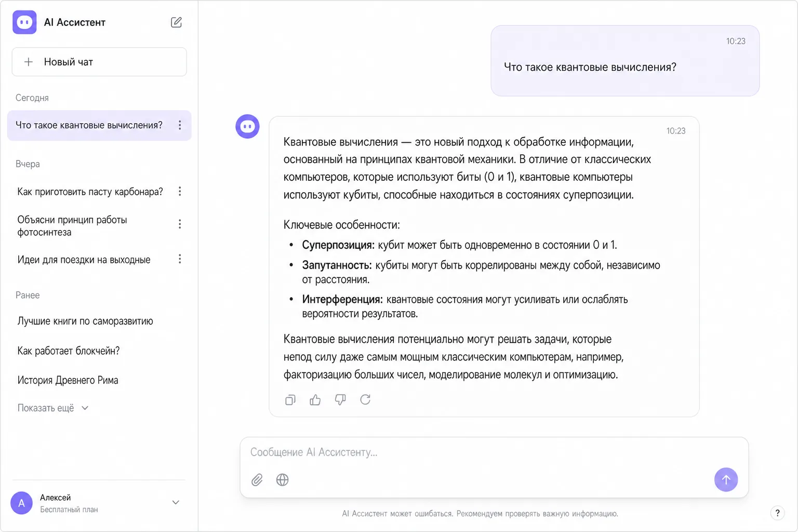
Task: Click the 10:23 timestamp on assistant reply
Action: point(676,131)
